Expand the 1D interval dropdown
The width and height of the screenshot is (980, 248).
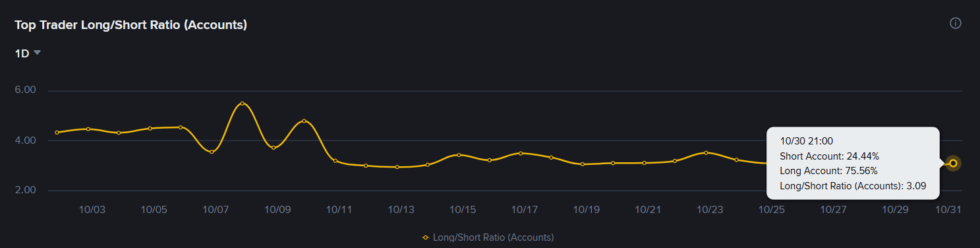[28, 53]
